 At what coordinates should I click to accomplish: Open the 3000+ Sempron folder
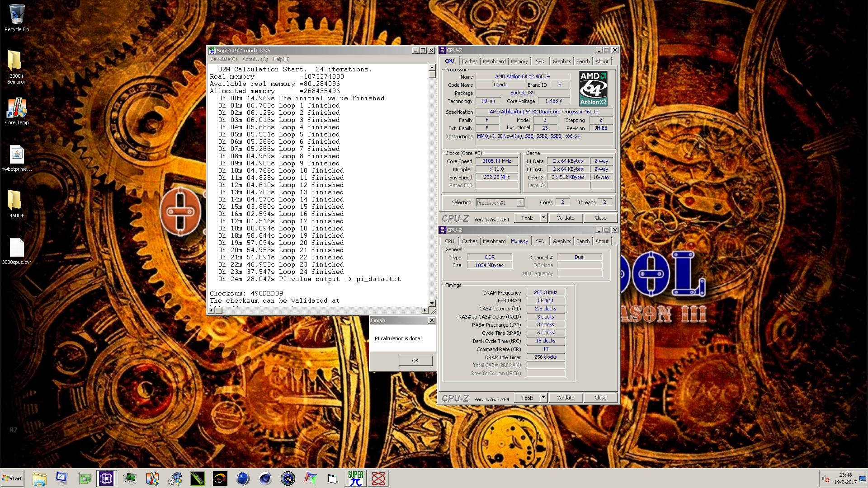[x=17, y=67]
